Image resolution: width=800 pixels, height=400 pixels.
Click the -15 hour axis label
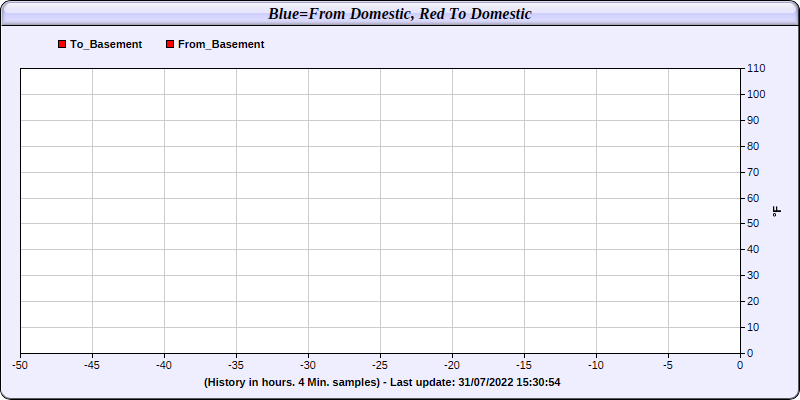coord(524,365)
